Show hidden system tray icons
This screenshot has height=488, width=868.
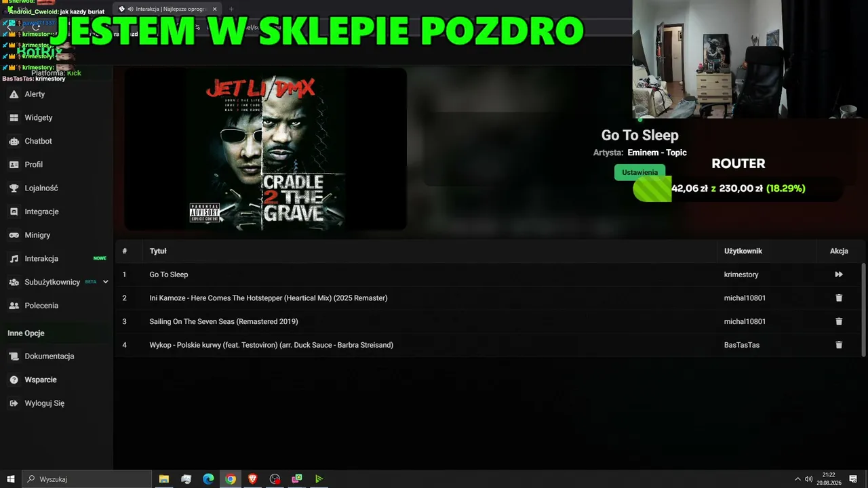pyautogui.click(x=797, y=479)
